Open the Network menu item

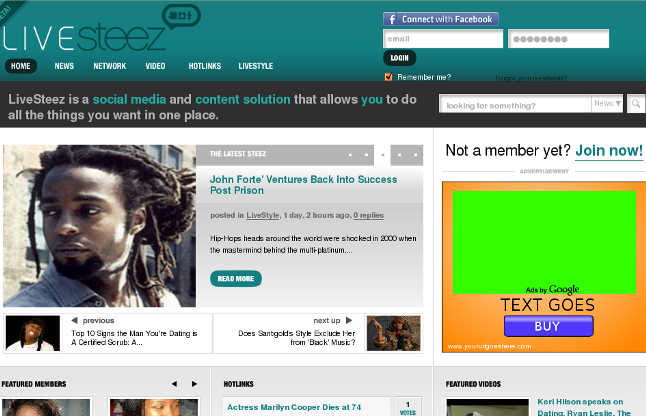click(110, 66)
